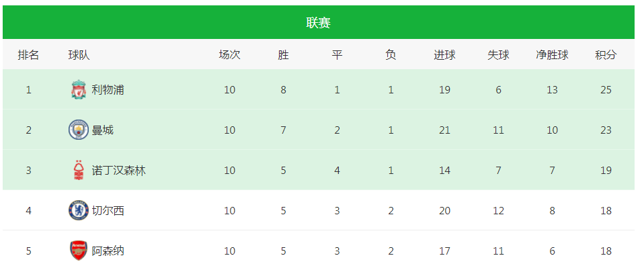Click the 胜 column header
This screenshot has height=264, width=644.
pyautogui.click(x=284, y=54)
